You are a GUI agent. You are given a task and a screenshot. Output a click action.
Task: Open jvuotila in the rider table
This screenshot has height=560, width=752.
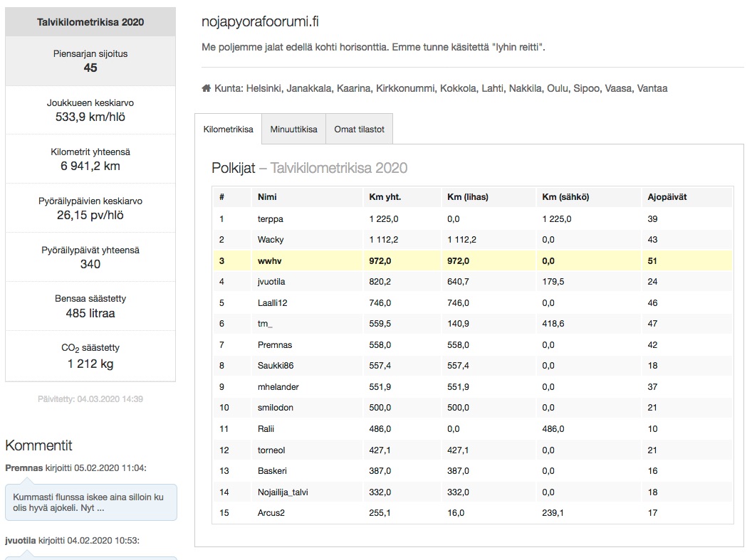click(x=271, y=282)
